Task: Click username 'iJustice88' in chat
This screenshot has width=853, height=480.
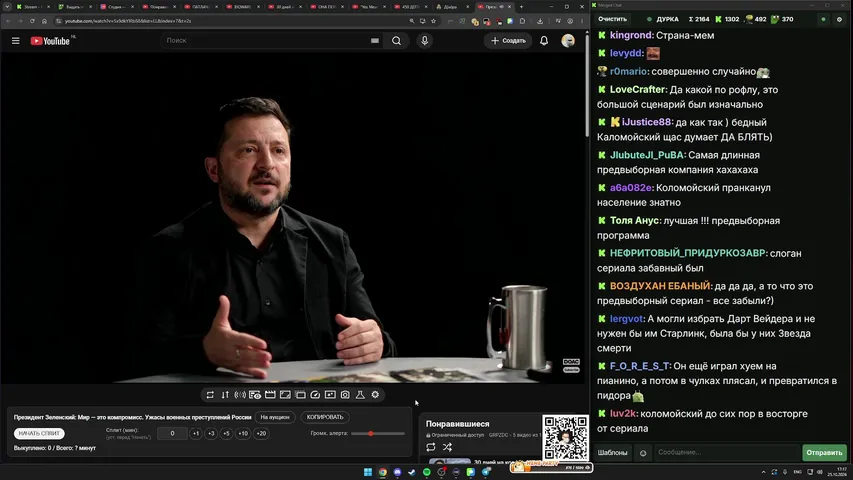Action: (646, 122)
